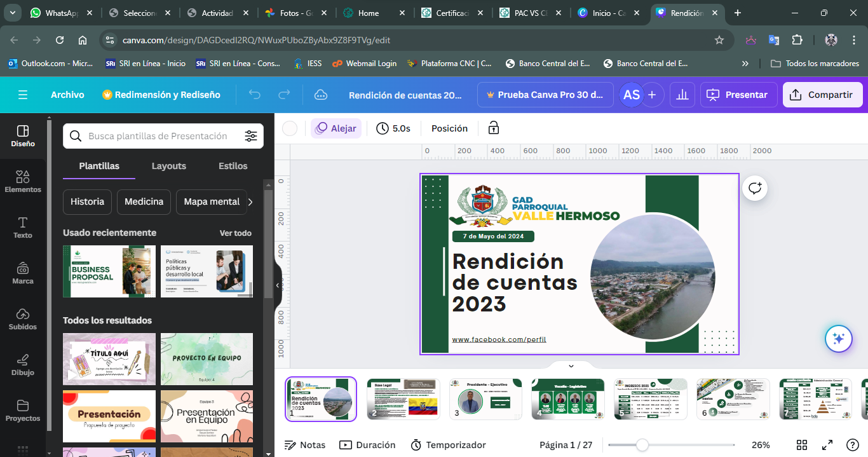This screenshot has height=457, width=868.
Task: Click the Ver todo link
Action: pyautogui.click(x=235, y=233)
